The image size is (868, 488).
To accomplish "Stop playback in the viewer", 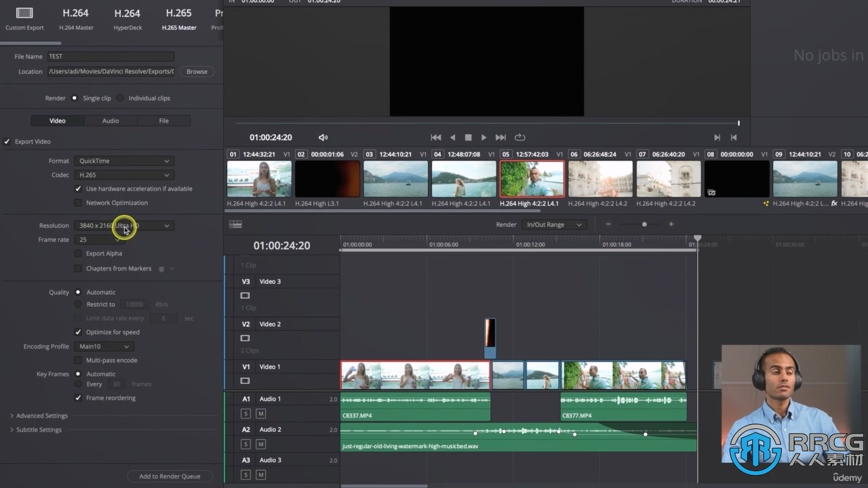I will (468, 138).
